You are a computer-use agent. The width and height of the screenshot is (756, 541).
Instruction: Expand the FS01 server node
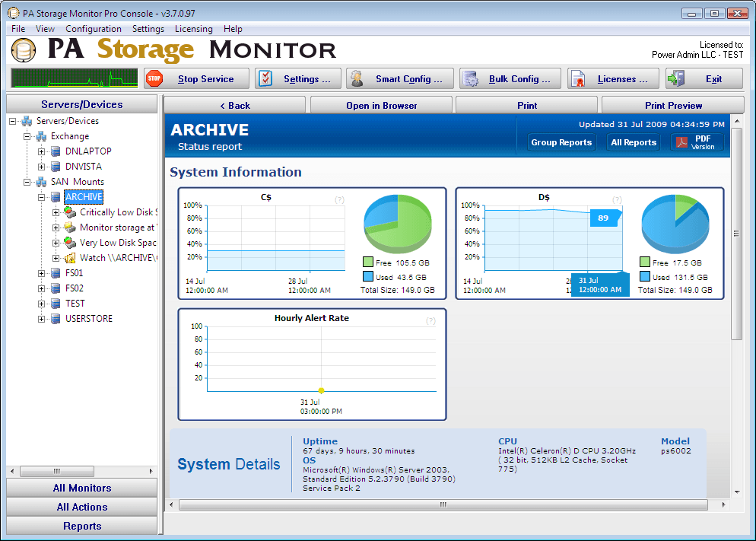[42, 273]
